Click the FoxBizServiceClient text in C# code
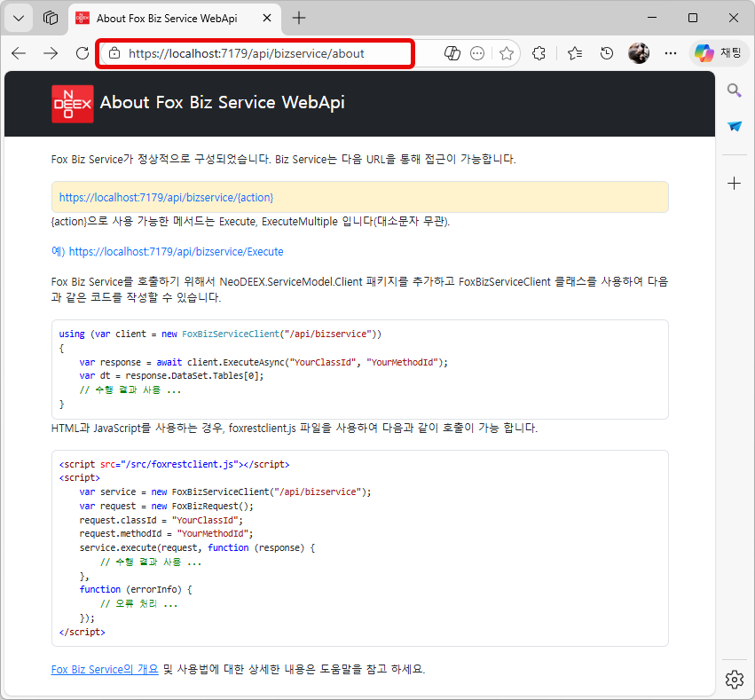 coord(231,334)
